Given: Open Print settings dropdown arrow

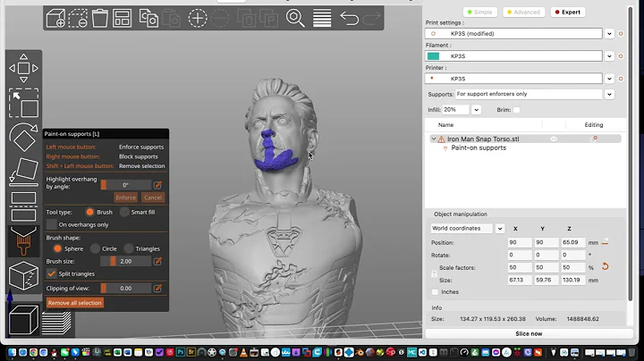Looking at the screenshot, I should tap(609, 34).
